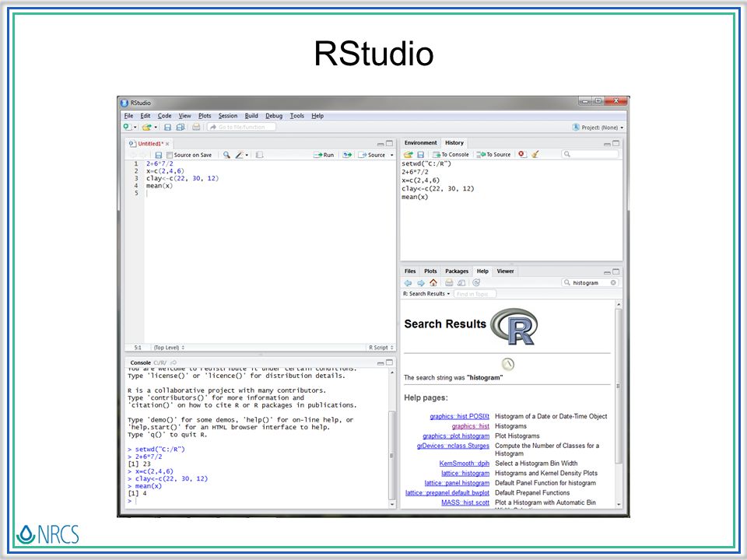Click the Compile Notebook icon in editor toolbar

point(259,155)
